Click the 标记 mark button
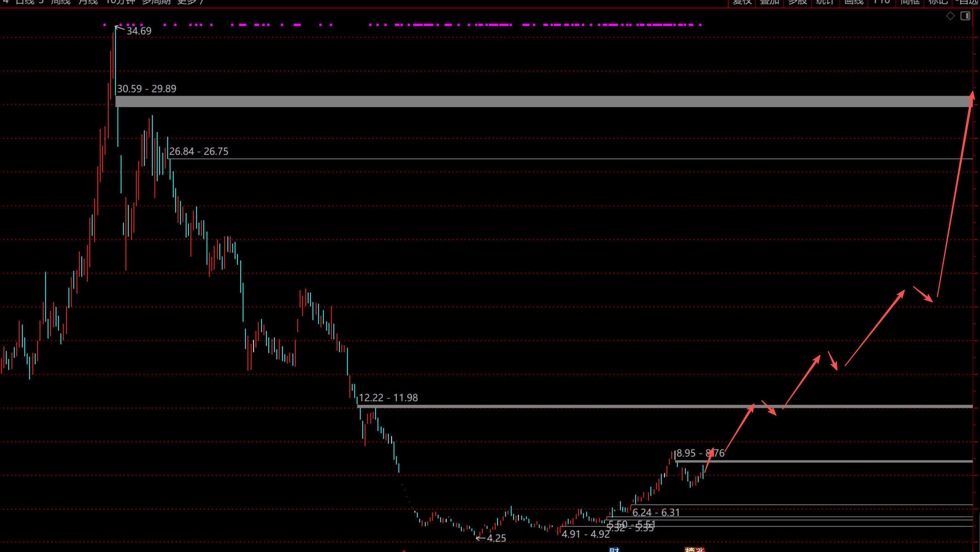This screenshot has width=980, height=552. pos(938,2)
